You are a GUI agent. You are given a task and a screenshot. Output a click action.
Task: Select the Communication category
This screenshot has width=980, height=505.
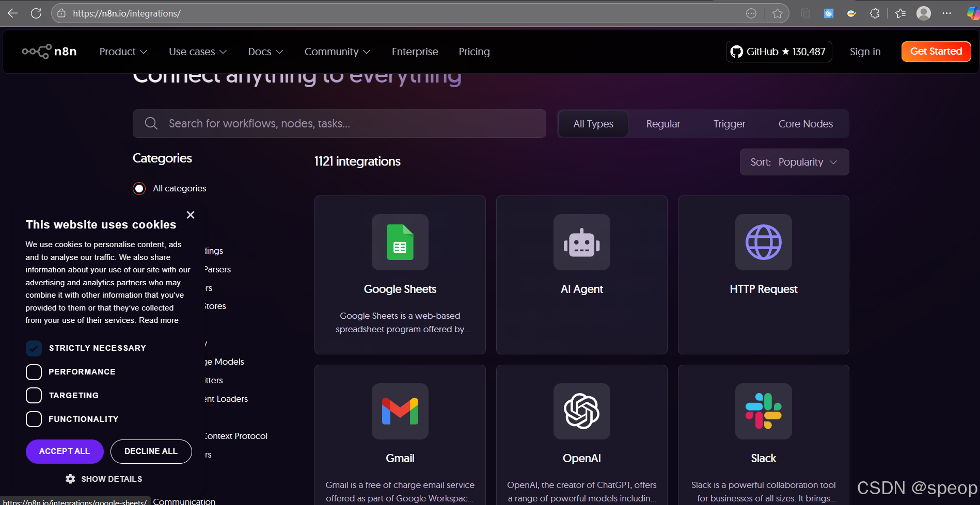tap(184, 501)
